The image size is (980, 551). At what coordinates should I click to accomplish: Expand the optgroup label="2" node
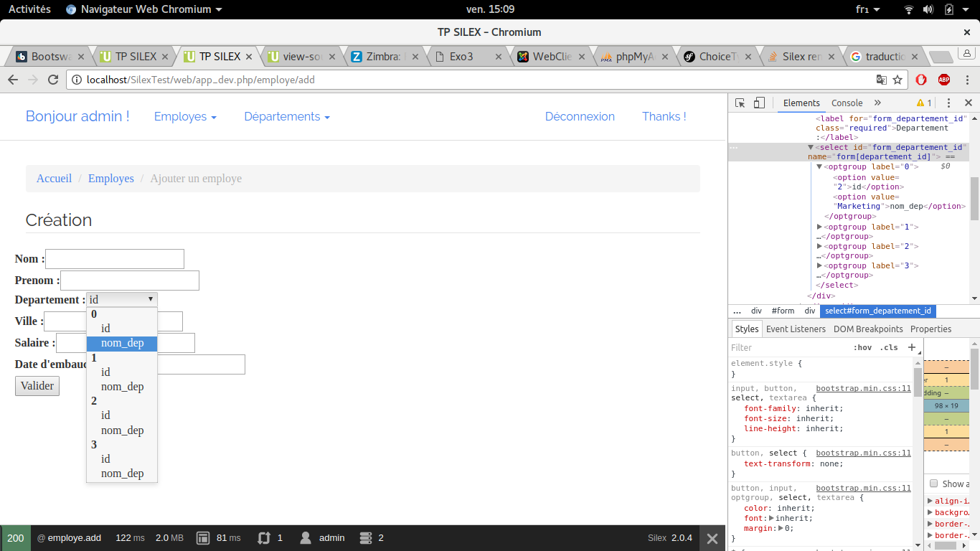819,246
